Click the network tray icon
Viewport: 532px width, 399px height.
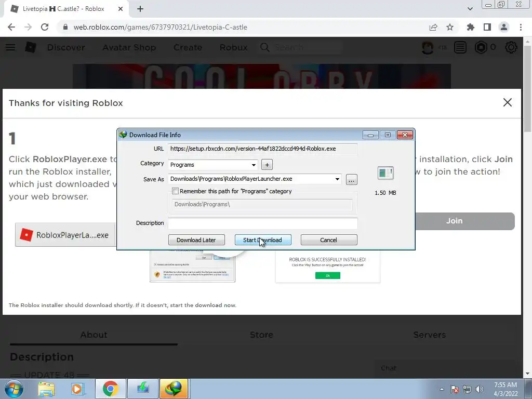(x=467, y=389)
